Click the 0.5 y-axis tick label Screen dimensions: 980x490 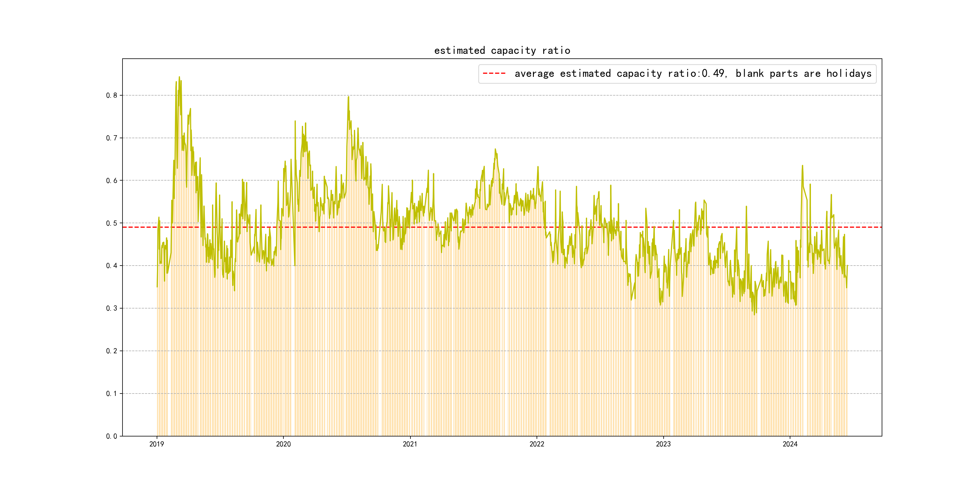pos(112,223)
